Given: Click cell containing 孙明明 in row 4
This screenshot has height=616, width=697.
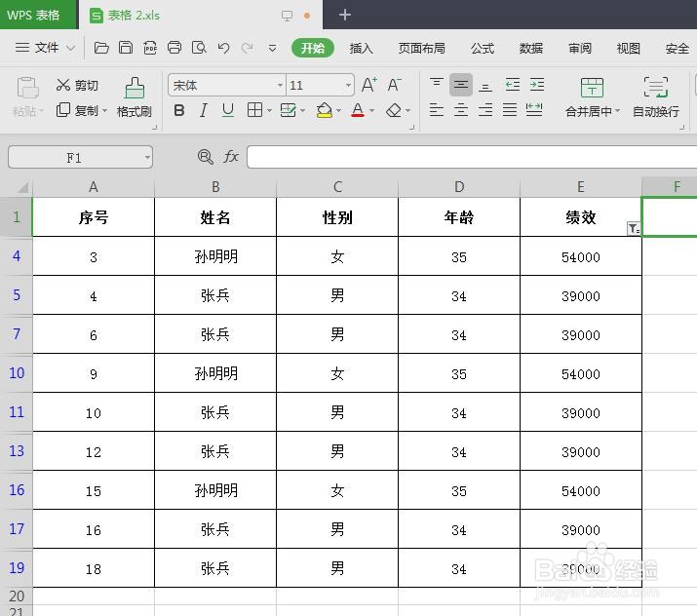Looking at the screenshot, I should [215, 256].
